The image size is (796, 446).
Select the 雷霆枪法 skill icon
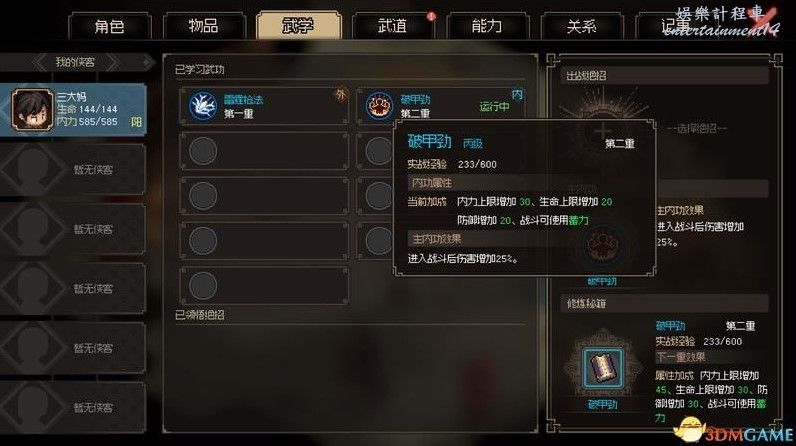(203, 106)
